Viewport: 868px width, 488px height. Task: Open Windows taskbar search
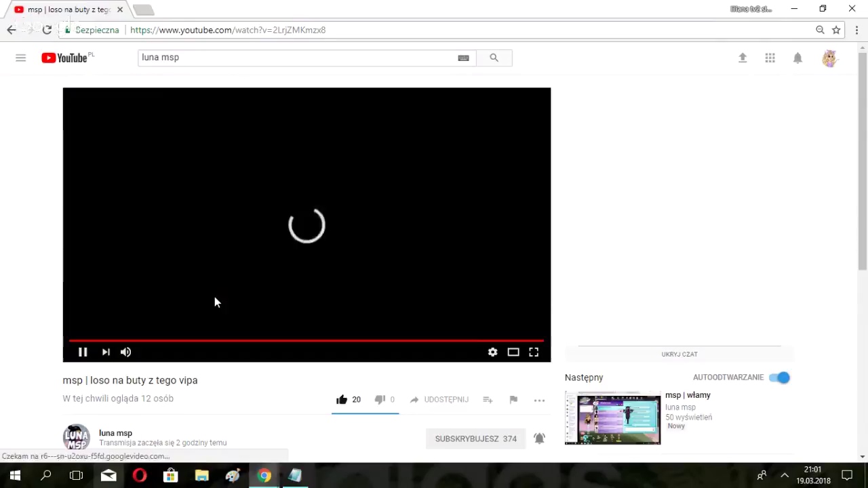pos(46,475)
